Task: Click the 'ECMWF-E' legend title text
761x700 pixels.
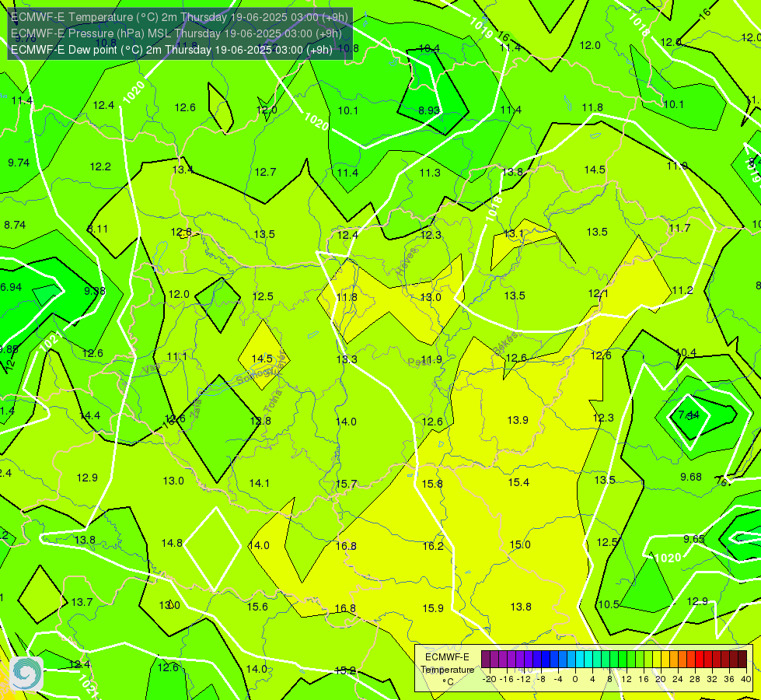Action: pos(447,657)
